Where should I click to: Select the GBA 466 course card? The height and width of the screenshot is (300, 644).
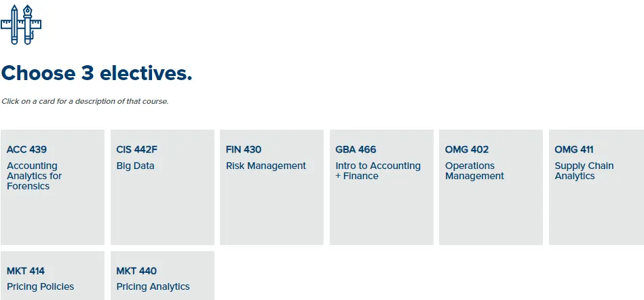click(381, 187)
